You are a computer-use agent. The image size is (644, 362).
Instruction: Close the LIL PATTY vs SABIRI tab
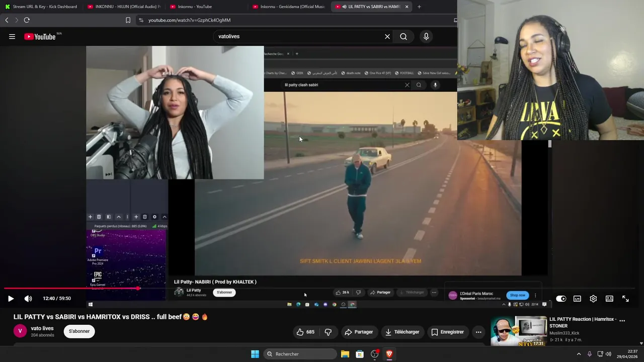[x=407, y=7]
